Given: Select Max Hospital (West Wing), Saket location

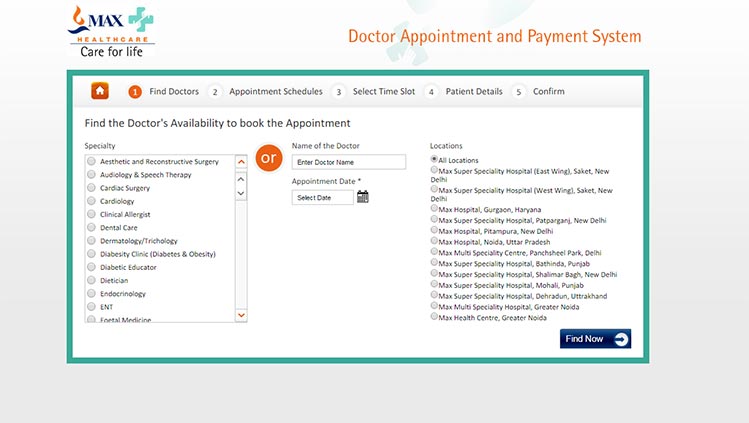Looking at the screenshot, I should coord(434,189).
